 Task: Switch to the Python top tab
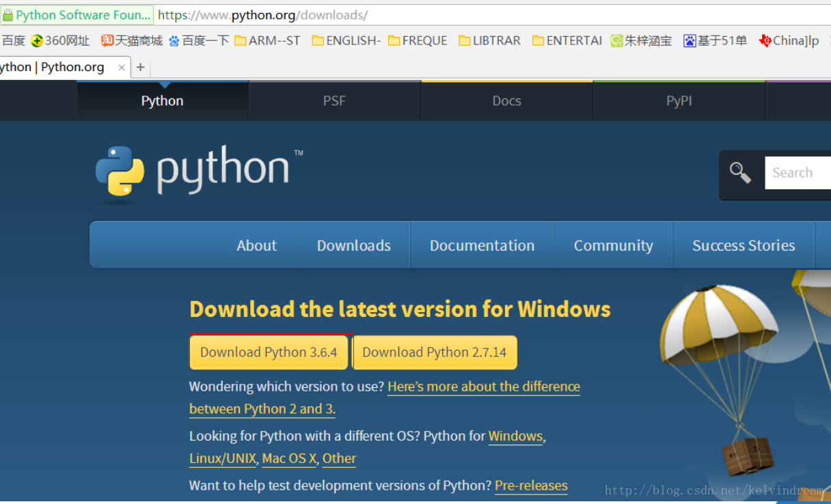tap(162, 101)
